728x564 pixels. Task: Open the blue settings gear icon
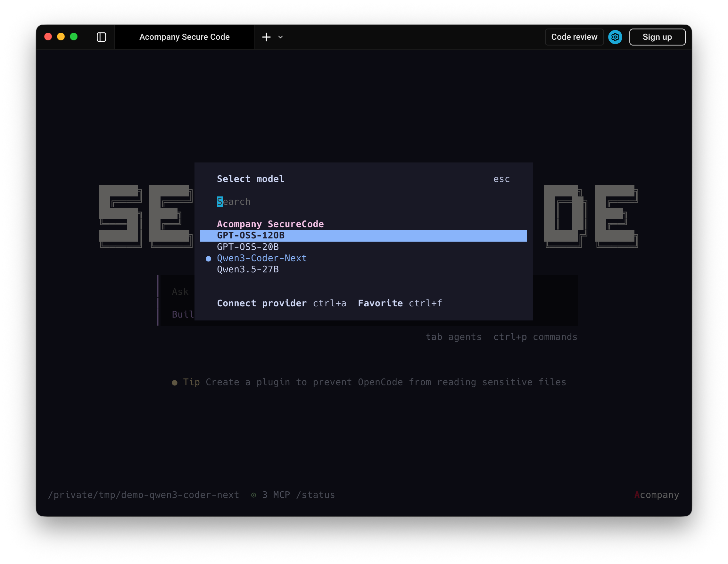click(x=615, y=37)
